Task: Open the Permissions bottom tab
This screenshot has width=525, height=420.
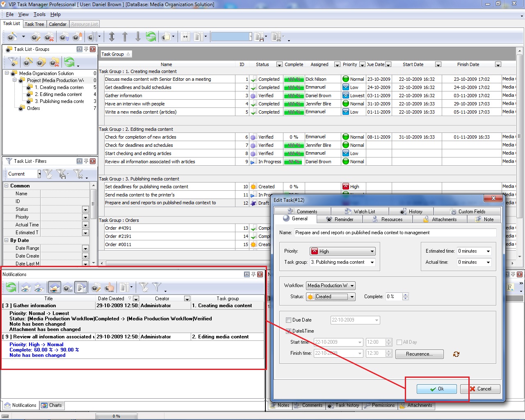Action: pyautogui.click(x=379, y=405)
